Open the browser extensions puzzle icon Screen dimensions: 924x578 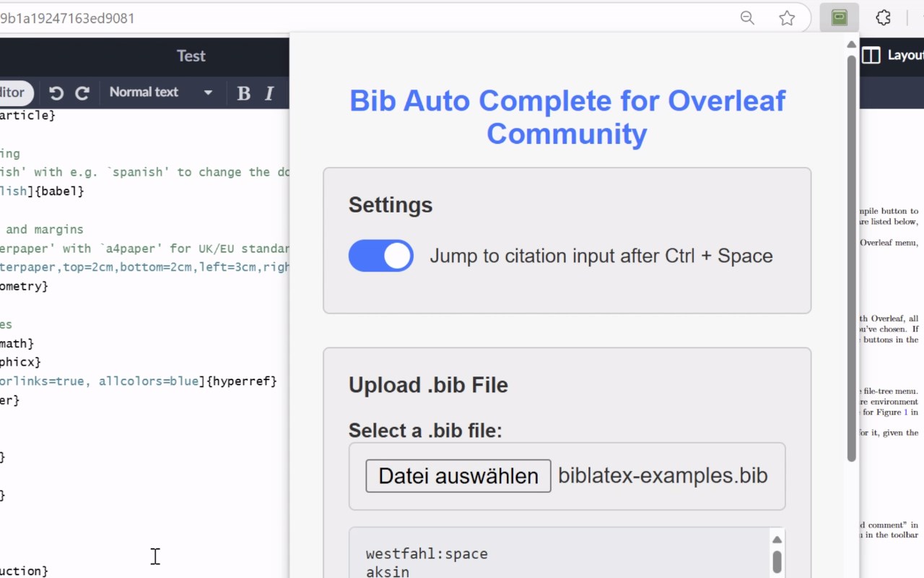pos(883,18)
